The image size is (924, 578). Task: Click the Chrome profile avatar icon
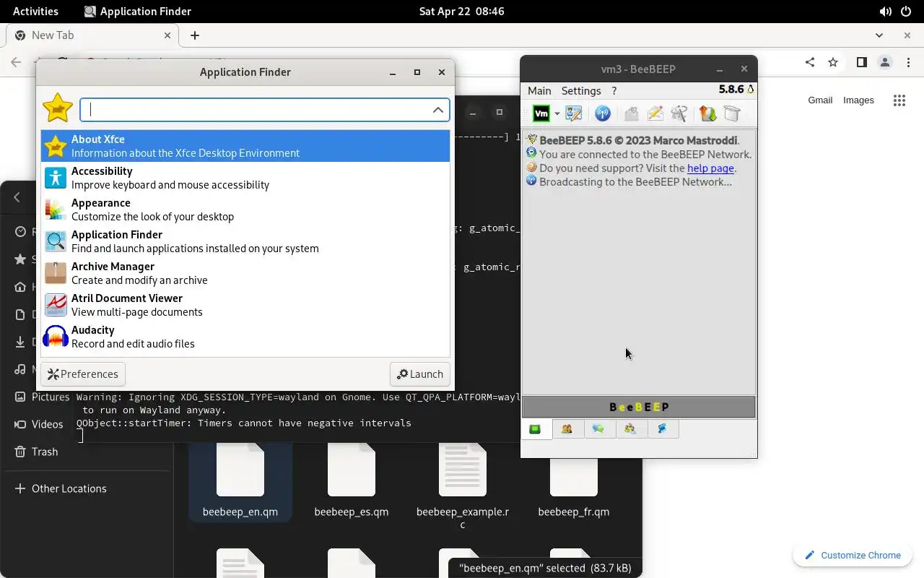885,63
